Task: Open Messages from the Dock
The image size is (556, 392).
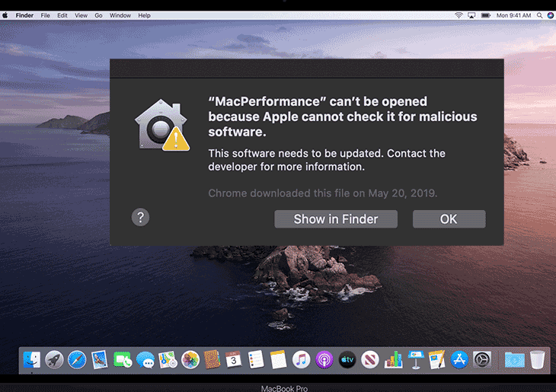Action: 145,360
